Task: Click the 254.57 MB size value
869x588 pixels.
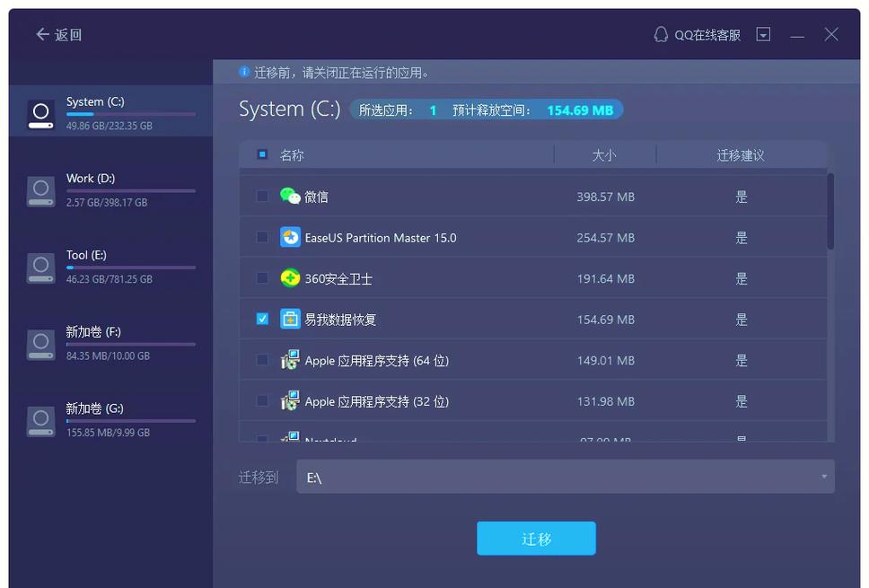Action: tap(605, 238)
